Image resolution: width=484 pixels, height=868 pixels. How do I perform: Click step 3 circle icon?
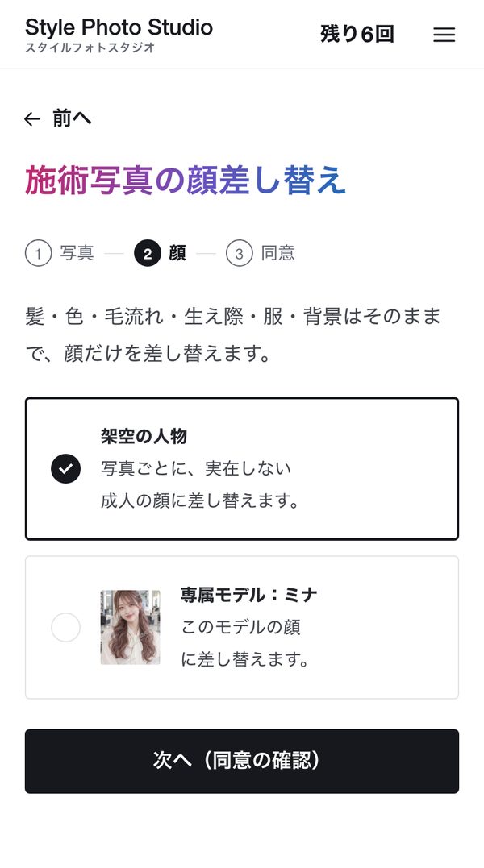[240, 254]
